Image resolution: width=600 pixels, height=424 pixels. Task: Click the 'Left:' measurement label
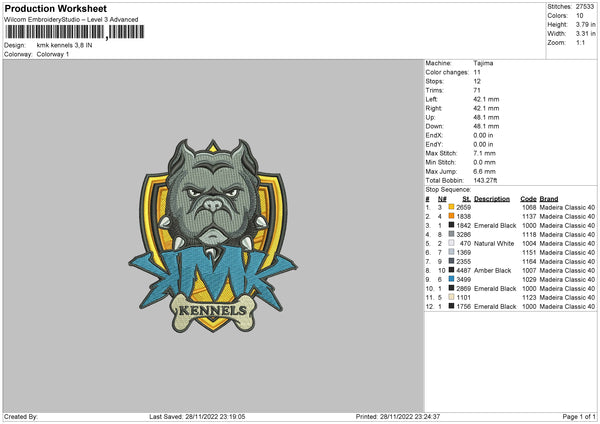point(431,99)
